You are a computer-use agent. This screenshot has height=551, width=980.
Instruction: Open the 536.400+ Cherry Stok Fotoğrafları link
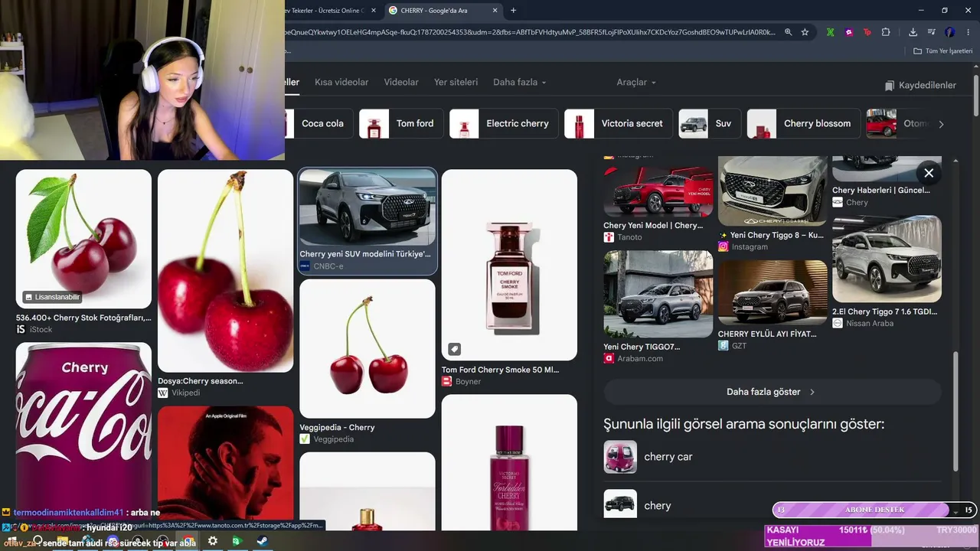coord(83,318)
